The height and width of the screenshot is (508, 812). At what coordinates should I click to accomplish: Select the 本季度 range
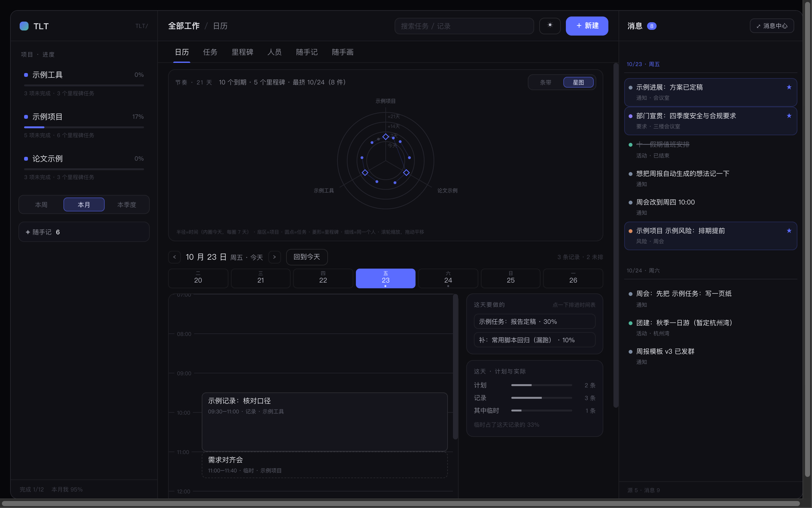click(x=127, y=204)
